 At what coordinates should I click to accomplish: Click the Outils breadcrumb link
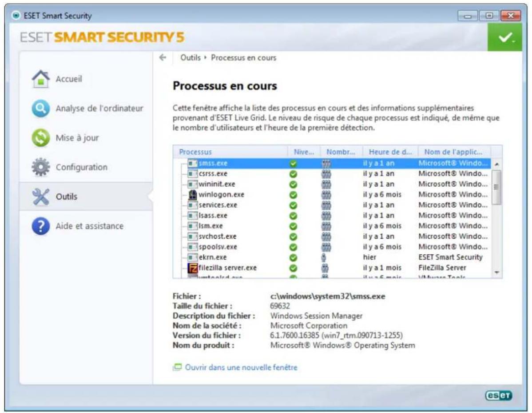click(191, 57)
